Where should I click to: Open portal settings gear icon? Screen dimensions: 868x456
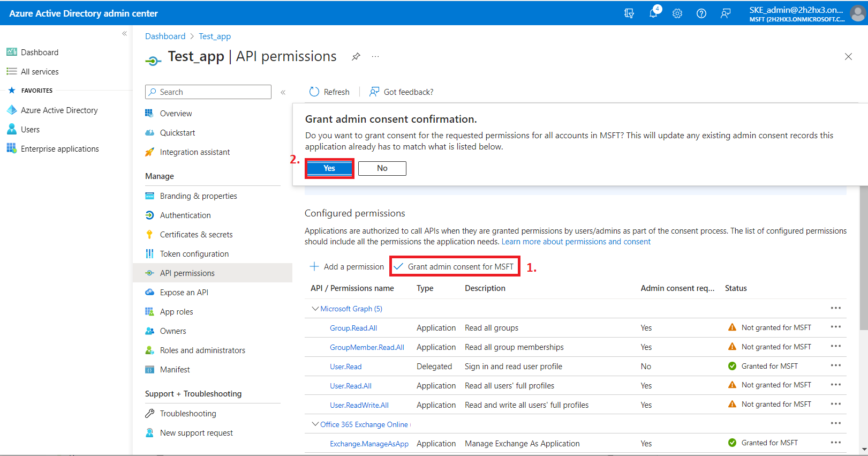(x=677, y=13)
